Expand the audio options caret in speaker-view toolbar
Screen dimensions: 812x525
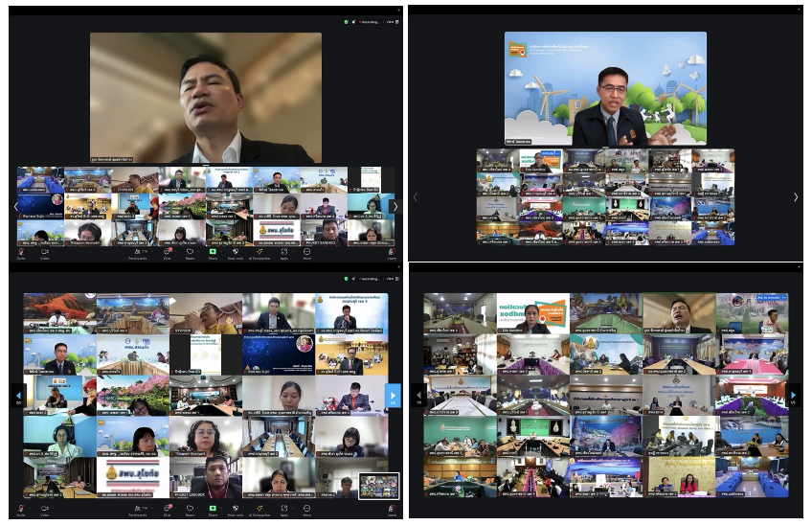click(x=30, y=251)
